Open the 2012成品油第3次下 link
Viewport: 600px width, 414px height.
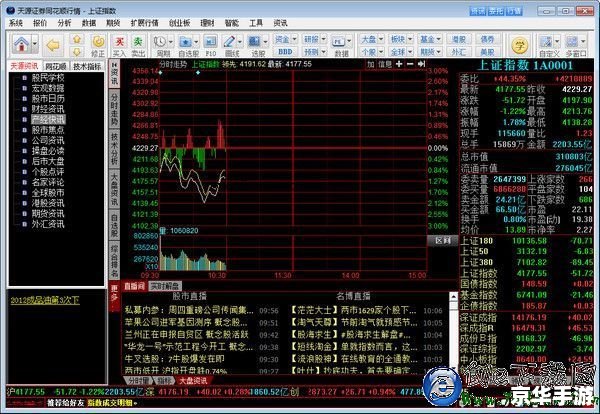click(45, 300)
